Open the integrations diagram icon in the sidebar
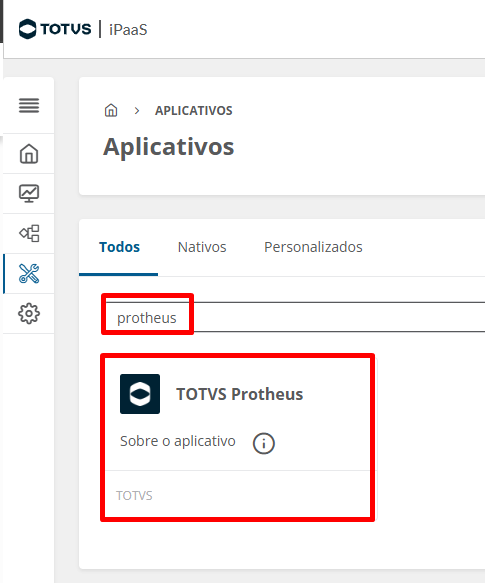Screen dimensions: 485x583 29,233
